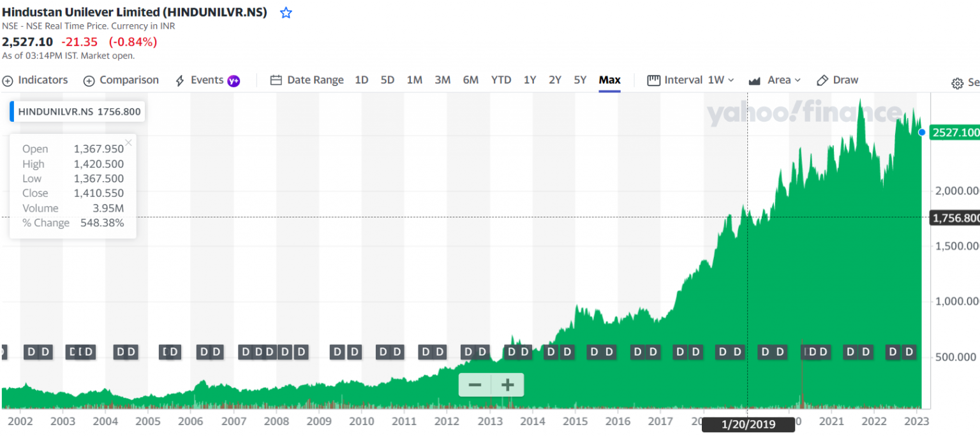Select the YTD range tab
The width and height of the screenshot is (980, 436).
pos(501,80)
